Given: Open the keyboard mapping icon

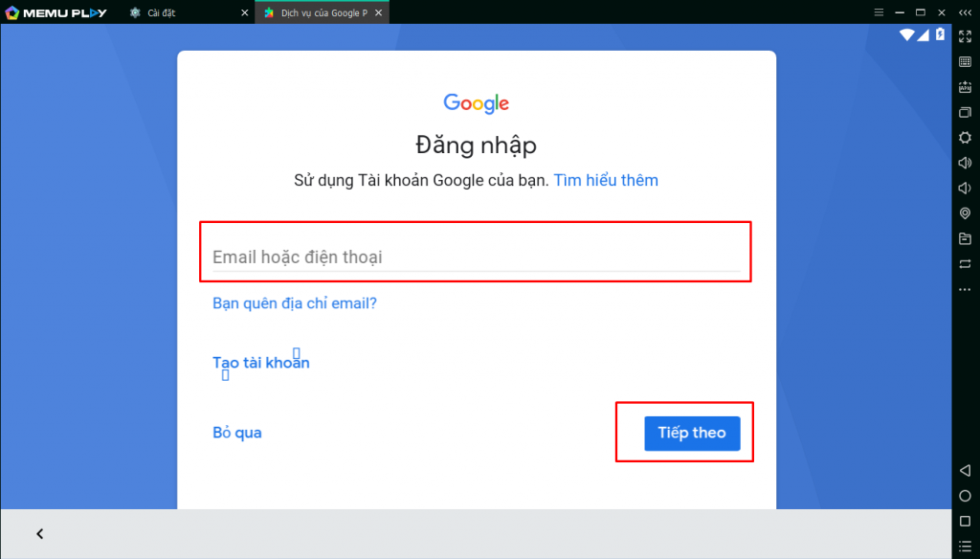Looking at the screenshot, I should (x=965, y=62).
